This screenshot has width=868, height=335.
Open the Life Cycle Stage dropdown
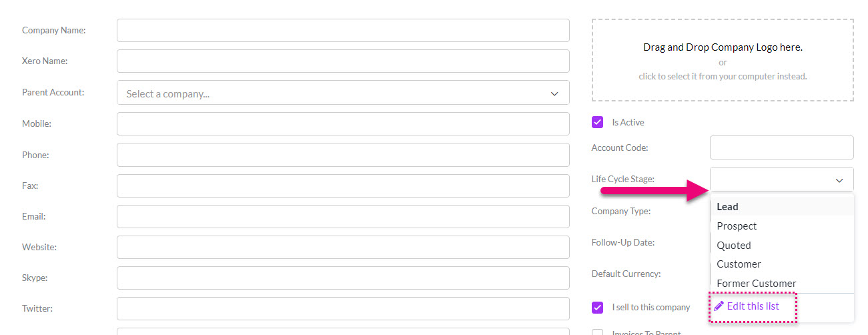[x=782, y=179]
